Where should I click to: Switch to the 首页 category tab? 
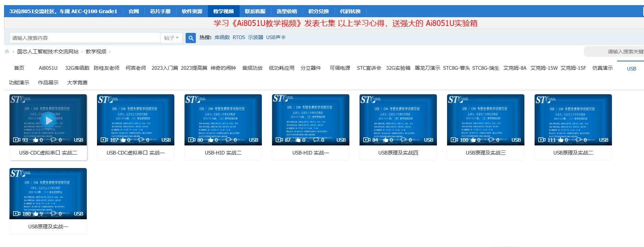[x=19, y=68]
